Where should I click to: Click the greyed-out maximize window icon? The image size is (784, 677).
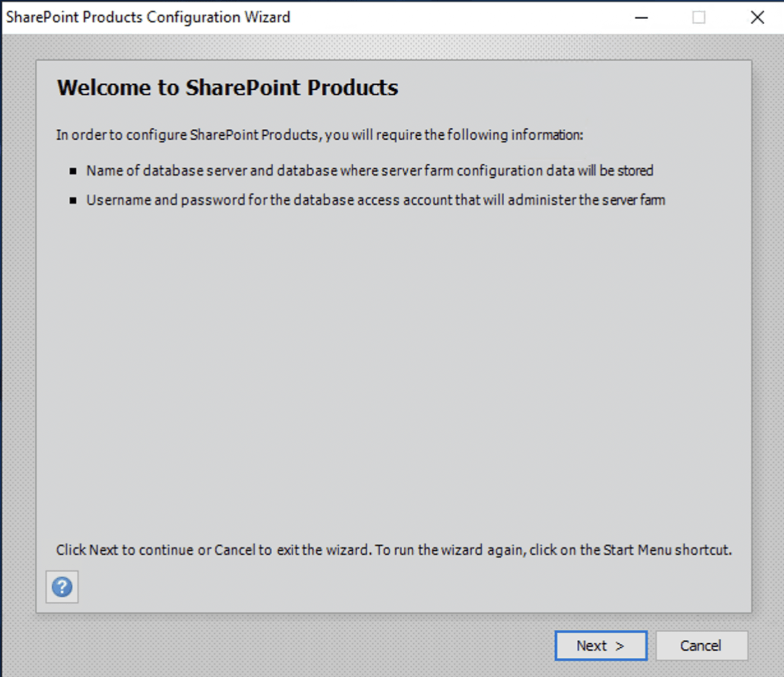point(699,17)
